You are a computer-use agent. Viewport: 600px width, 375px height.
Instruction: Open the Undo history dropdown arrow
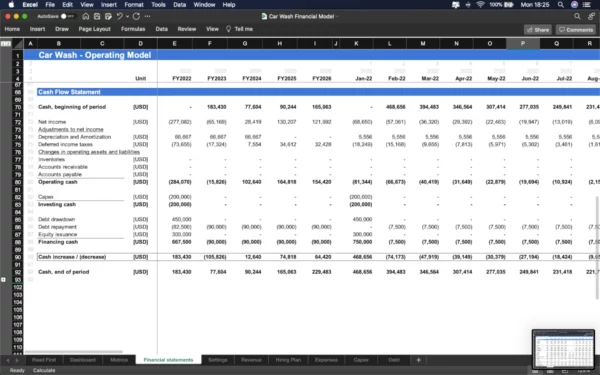pos(127,16)
